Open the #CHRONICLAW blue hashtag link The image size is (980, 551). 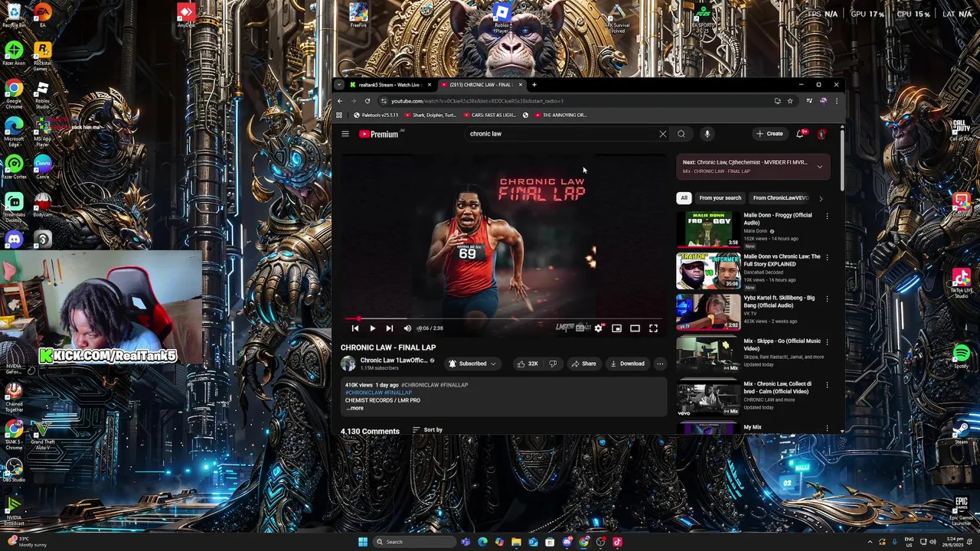[x=364, y=393]
